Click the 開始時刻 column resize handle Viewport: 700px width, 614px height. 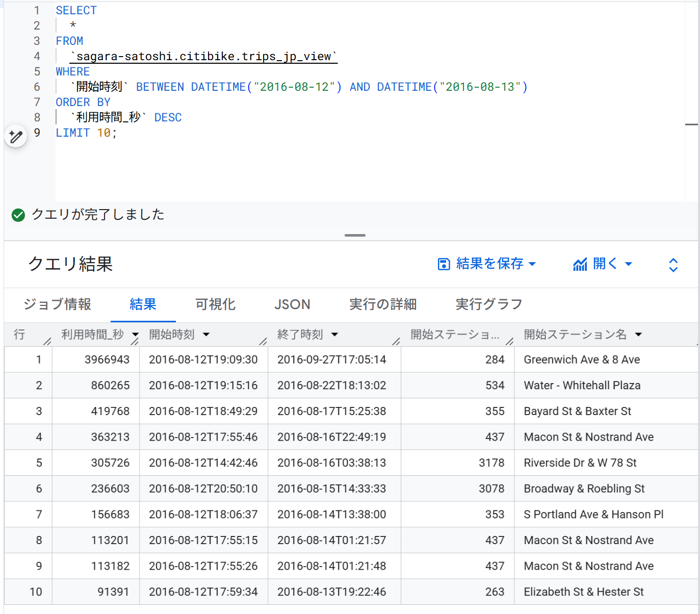click(263, 341)
